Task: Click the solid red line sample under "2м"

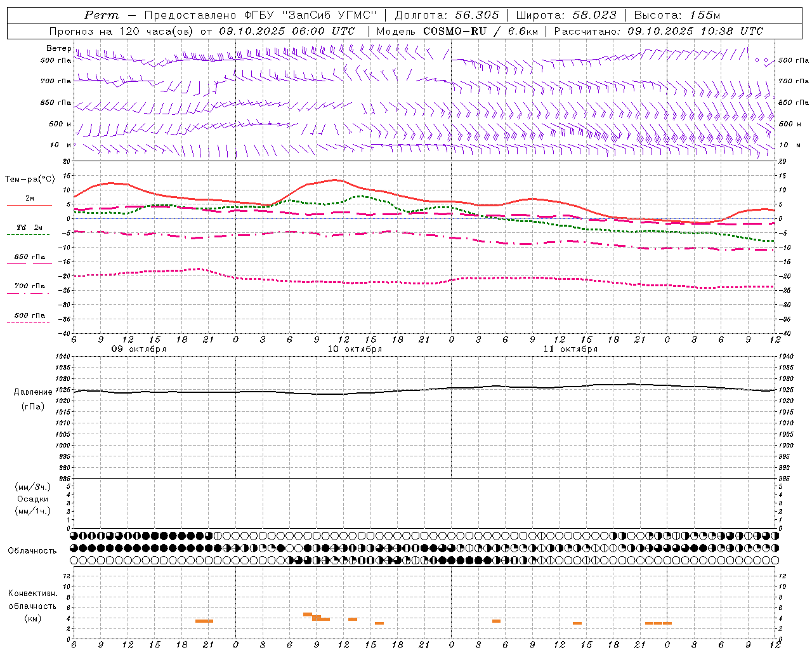Action: point(29,206)
